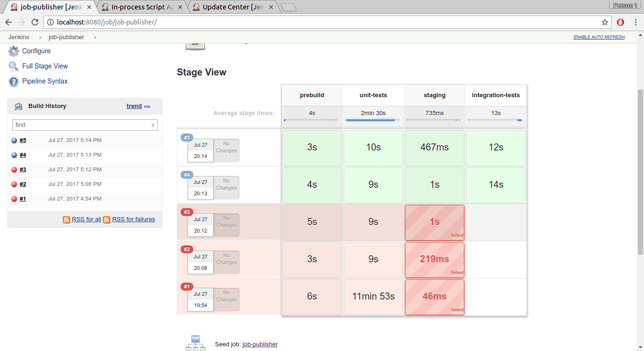Open the Configure gear icon
This screenshot has height=351, width=644.
pyautogui.click(x=14, y=51)
